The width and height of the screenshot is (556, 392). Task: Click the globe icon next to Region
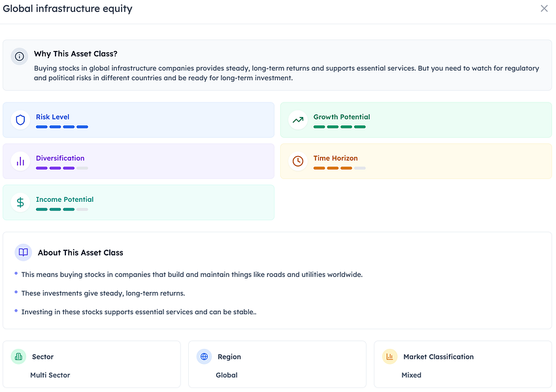tap(204, 357)
